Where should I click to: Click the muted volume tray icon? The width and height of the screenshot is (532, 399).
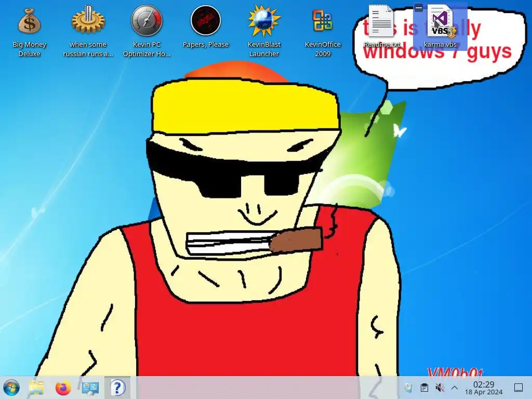(x=440, y=388)
